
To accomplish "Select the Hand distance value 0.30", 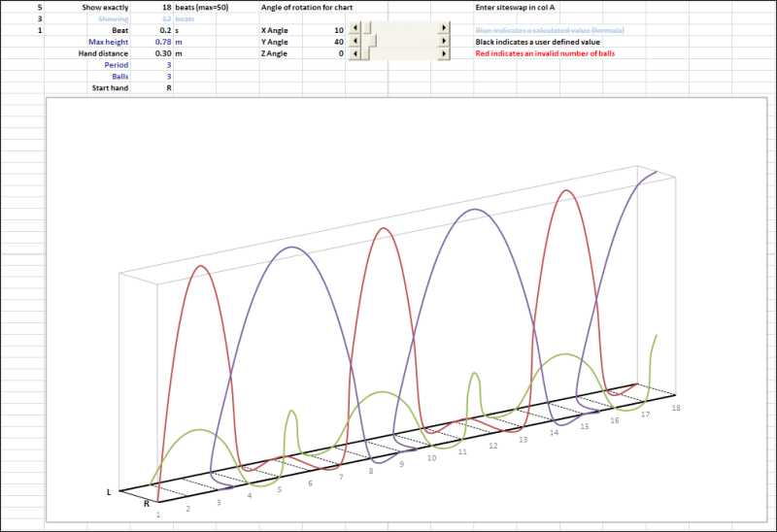I will click(x=152, y=53).
